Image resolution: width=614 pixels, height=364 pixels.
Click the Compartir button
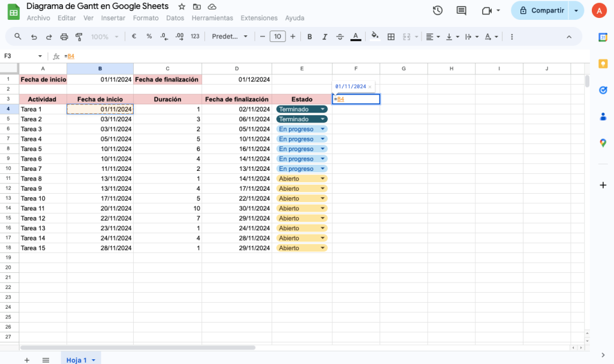543,10
